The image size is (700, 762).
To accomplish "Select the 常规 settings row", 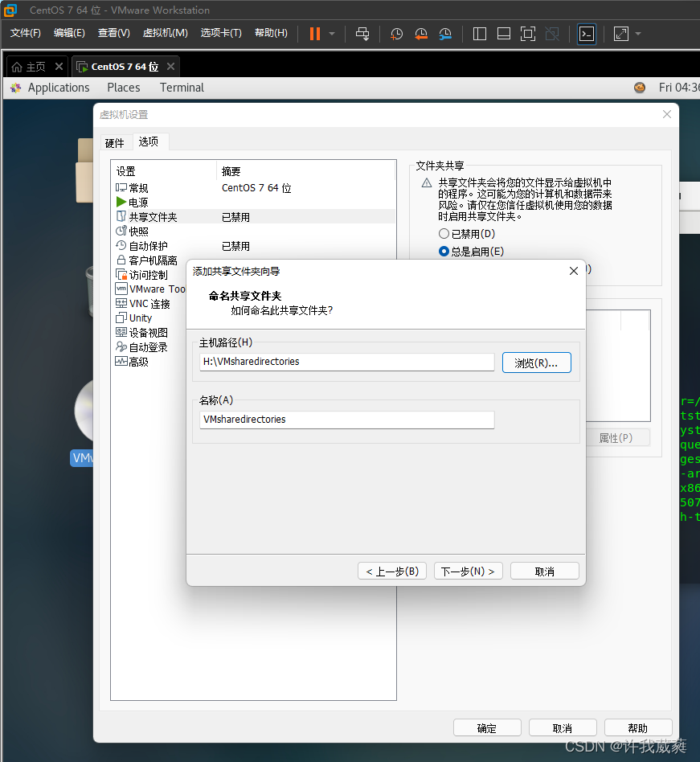I will [x=252, y=187].
